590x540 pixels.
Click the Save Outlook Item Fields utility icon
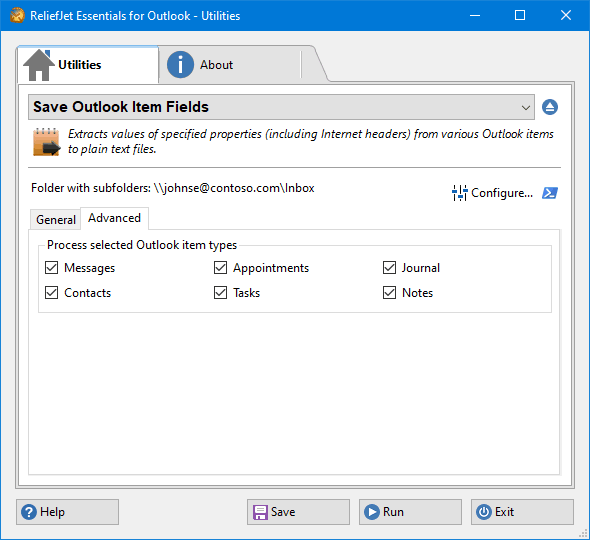47,141
